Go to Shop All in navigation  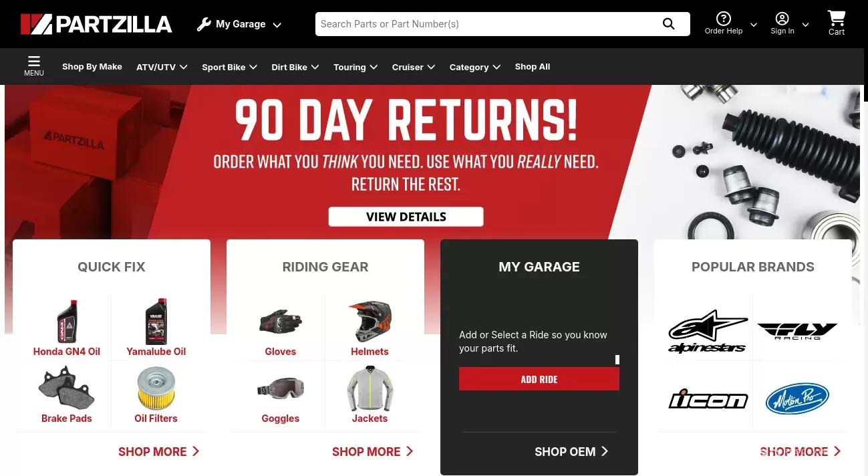[x=533, y=67]
